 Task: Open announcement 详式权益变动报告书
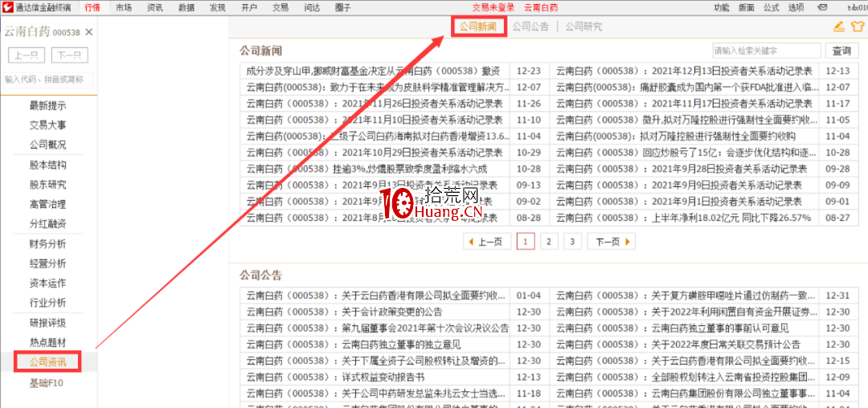335,377
